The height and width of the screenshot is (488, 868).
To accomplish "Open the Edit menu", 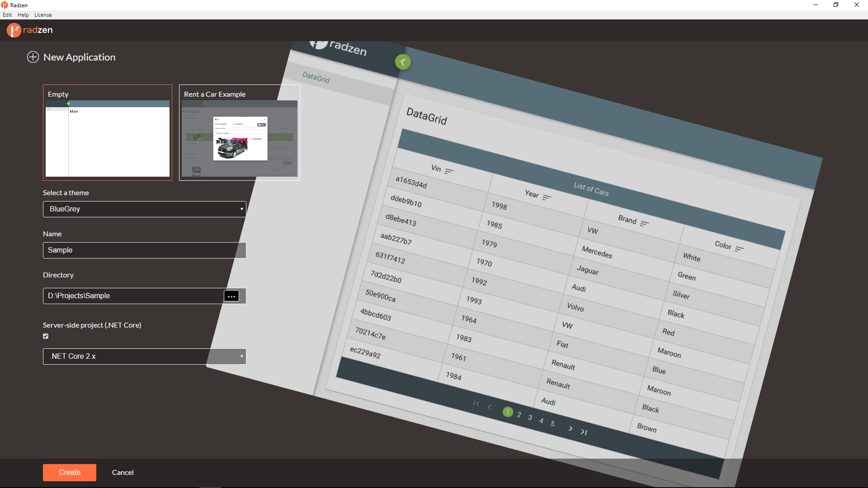I will point(7,14).
